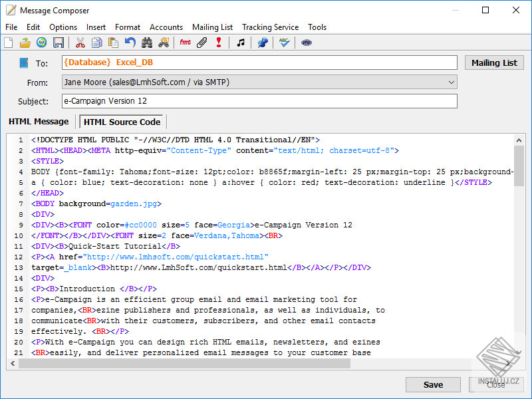Click the vertical scrollbar up arrow
532x399 pixels.
[519, 140]
